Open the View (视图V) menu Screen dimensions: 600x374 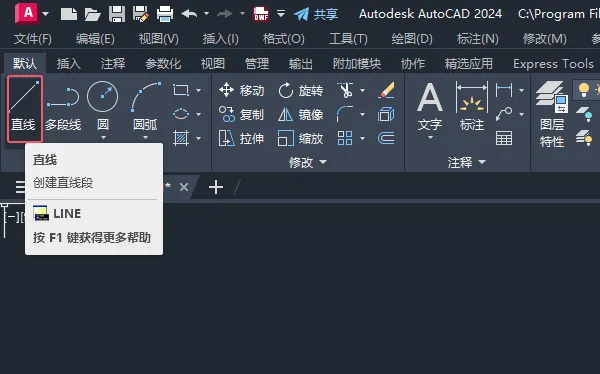(x=159, y=39)
